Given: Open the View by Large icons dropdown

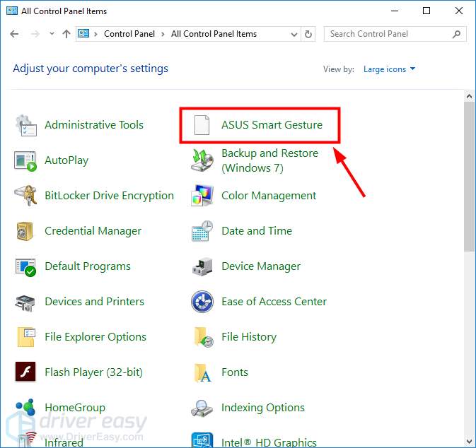Looking at the screenshot, I should tap(389, 69).
